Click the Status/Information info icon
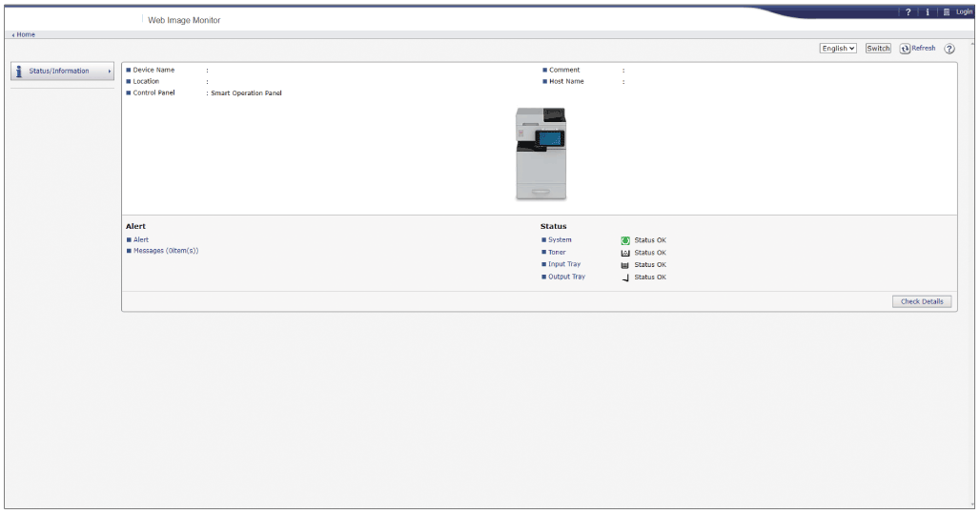 click(x=19, y=72)
